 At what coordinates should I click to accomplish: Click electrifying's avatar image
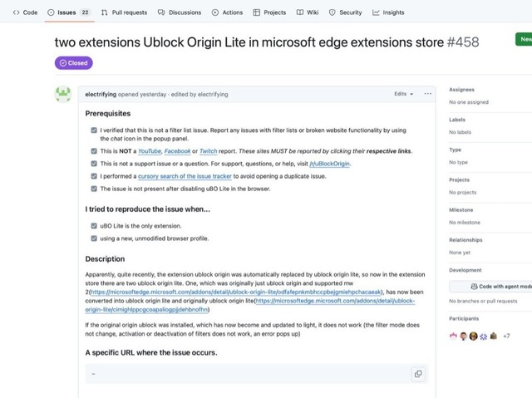tap(63, 94)
